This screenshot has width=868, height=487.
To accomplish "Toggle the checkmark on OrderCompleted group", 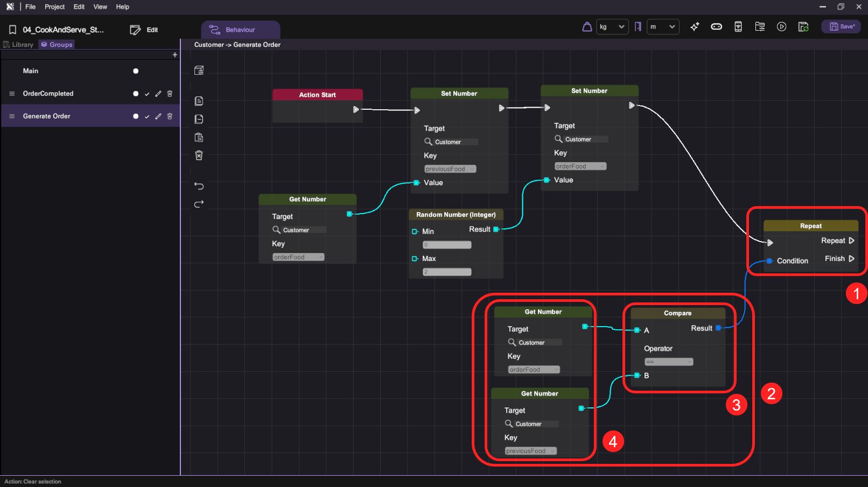I will tap(147, 94).
